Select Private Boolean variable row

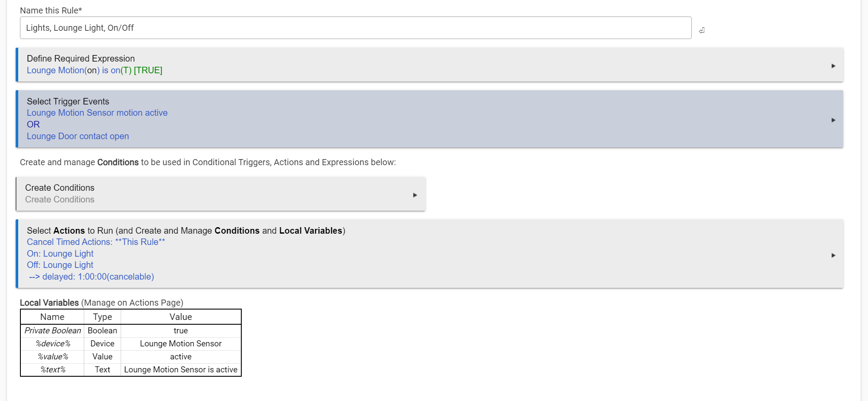[x=131, y=331]
